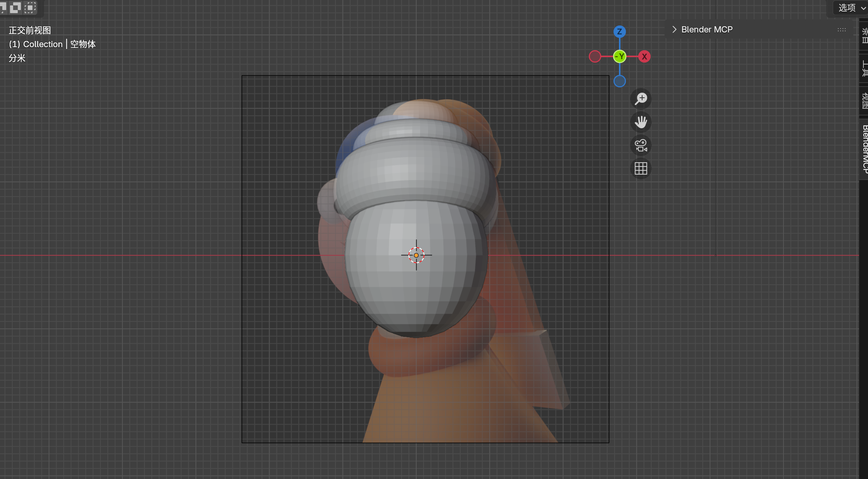Click the Blender MCP panel drag grip
The image size is (868, 479).
point(841,30)
